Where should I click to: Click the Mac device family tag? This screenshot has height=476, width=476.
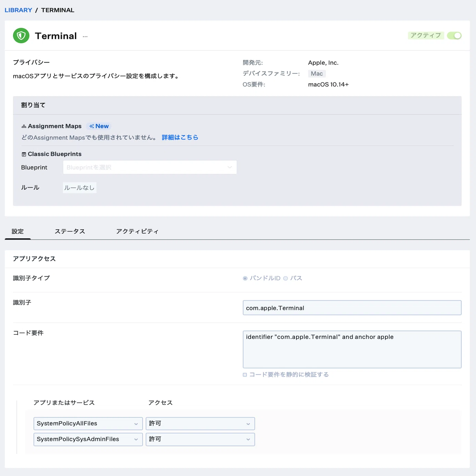click(317, 74)
